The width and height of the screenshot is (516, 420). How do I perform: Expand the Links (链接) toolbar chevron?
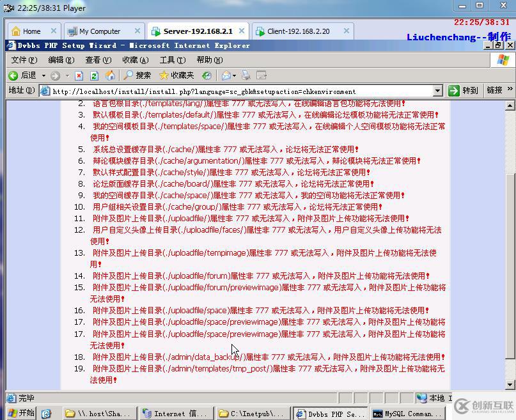[x=510, y=89]
